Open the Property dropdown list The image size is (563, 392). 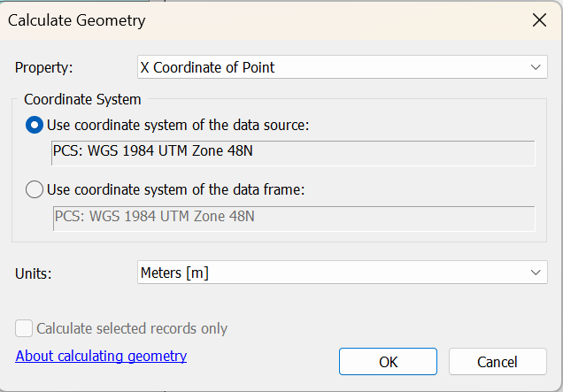click(342, 67)
